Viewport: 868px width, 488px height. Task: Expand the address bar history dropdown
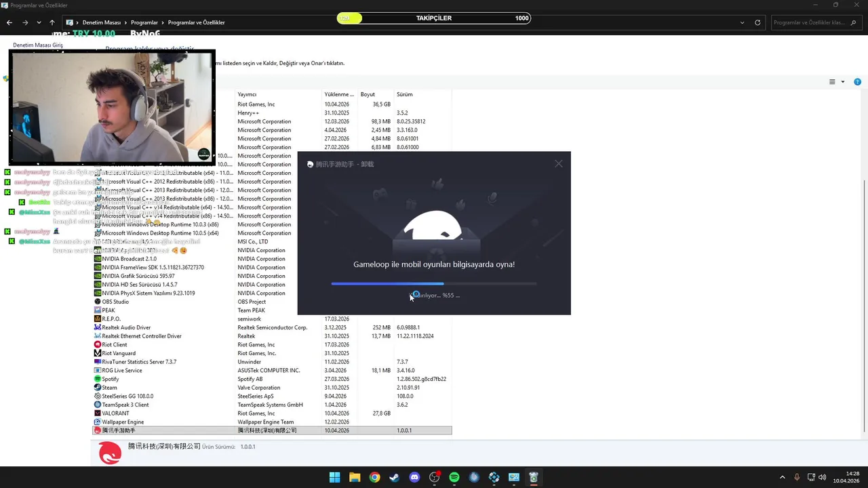tap(742, 22)
